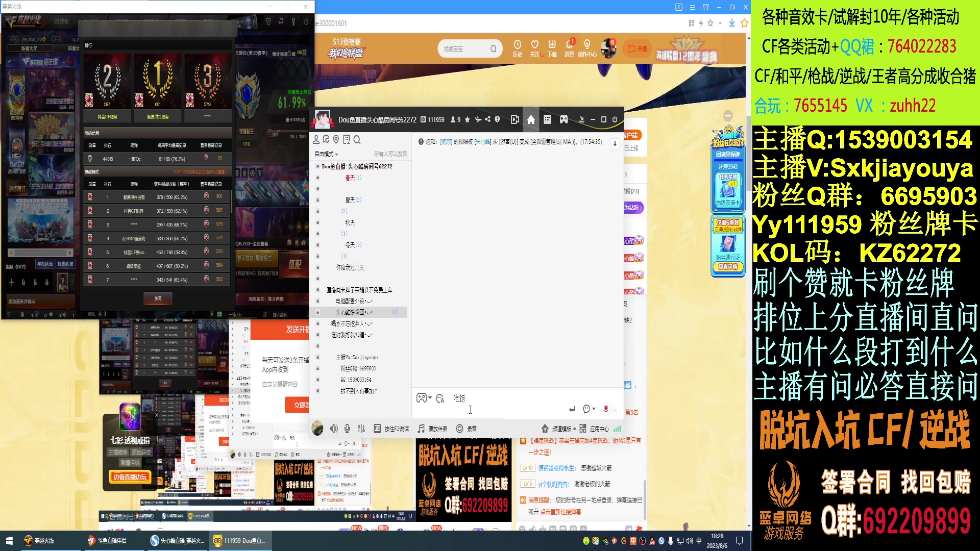
Task: Click the video playback icon in YY header
Action: point(514,119)
